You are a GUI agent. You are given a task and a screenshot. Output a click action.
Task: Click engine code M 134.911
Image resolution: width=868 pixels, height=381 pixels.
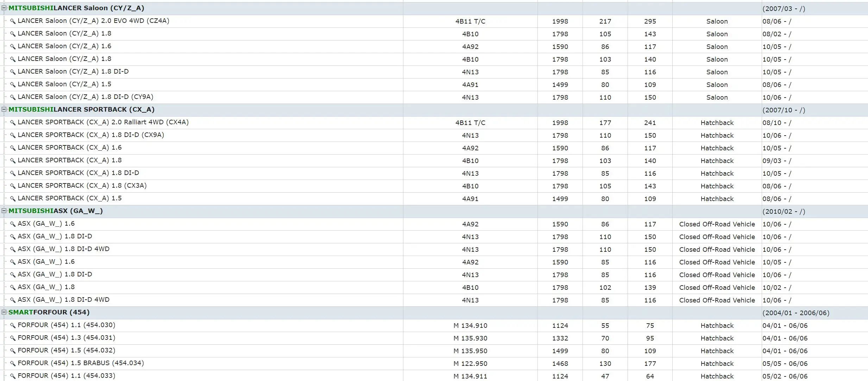[470, 376]
